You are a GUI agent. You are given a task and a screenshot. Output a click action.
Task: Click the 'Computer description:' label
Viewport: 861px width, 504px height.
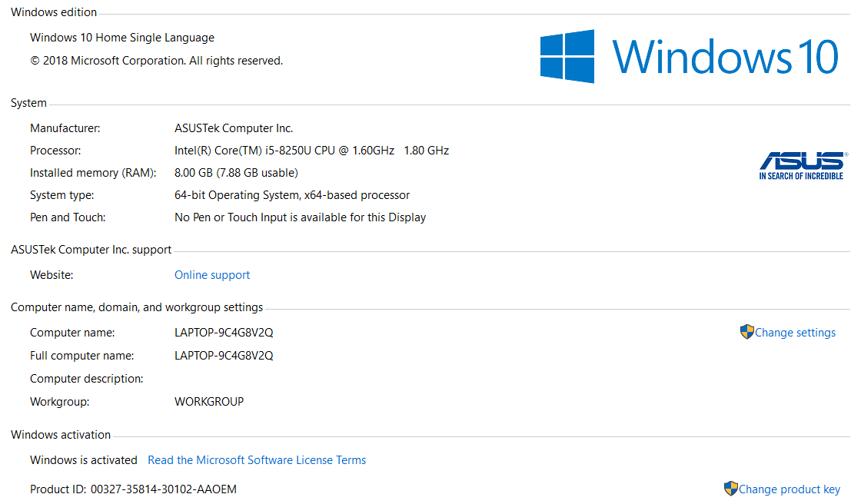coord(86,379)
